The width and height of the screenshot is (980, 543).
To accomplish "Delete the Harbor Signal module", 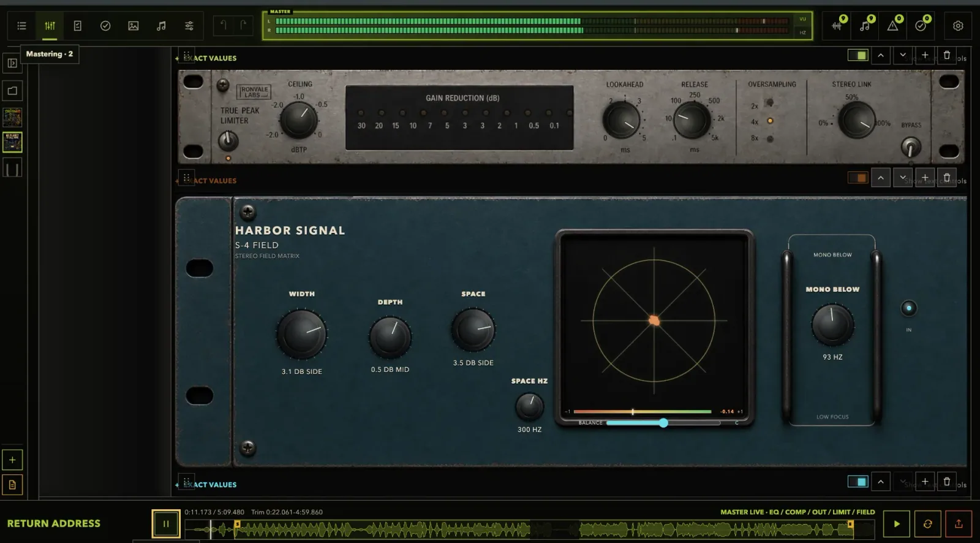I will pyautogui.click(x=947, y=178).
